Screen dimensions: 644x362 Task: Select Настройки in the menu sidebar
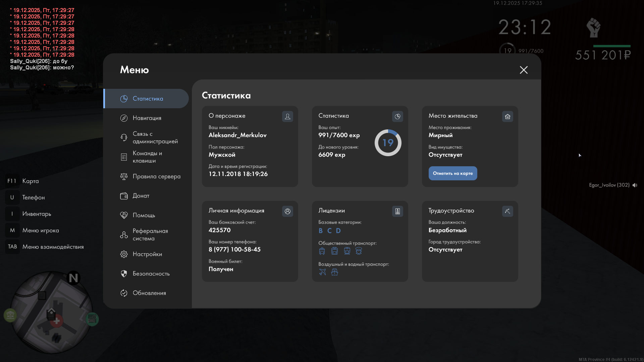(x=147, y=254)
